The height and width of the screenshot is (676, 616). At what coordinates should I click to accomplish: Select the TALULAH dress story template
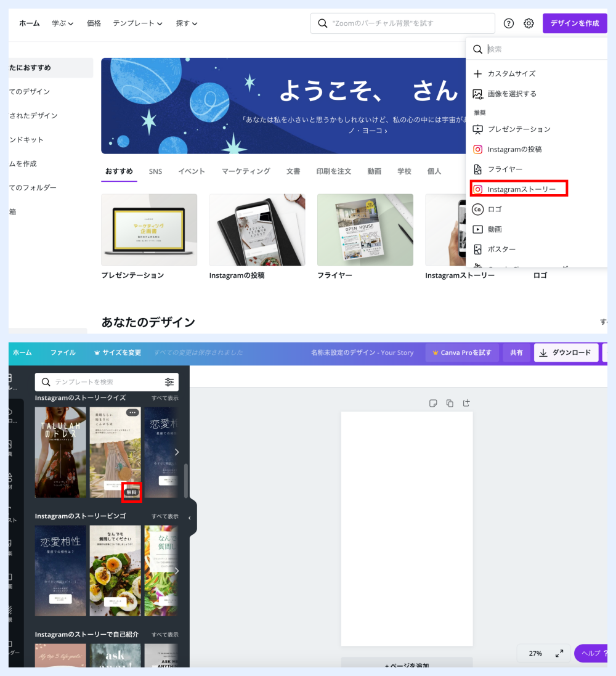click(x=60, y=452)
